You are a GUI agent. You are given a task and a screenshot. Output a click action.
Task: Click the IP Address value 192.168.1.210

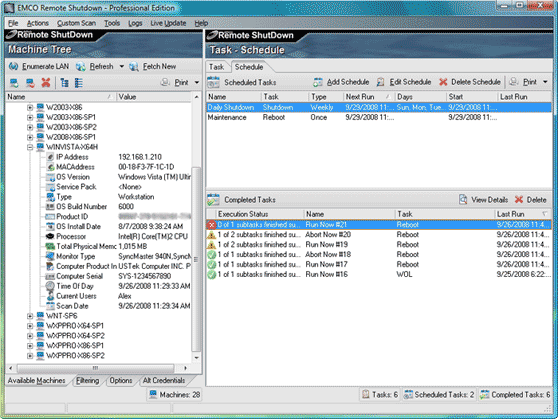[x=140, y=157]
